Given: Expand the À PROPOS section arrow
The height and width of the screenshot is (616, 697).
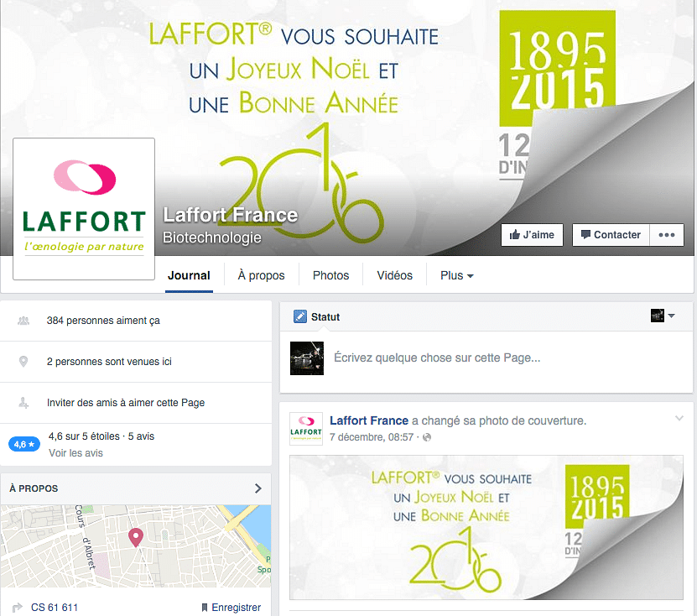Looking at the screenshot, I should [x=257, y=488].
